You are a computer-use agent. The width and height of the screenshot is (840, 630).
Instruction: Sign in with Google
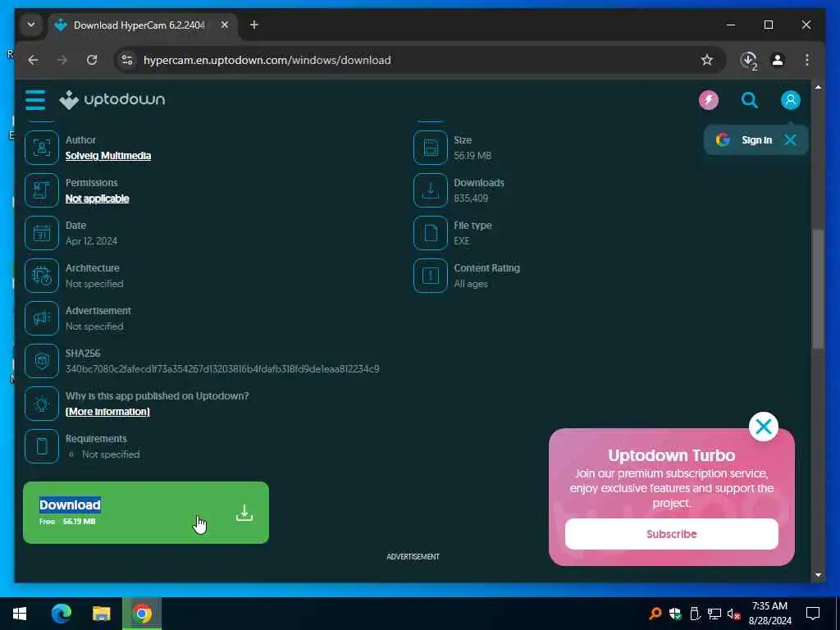(745, 140)
